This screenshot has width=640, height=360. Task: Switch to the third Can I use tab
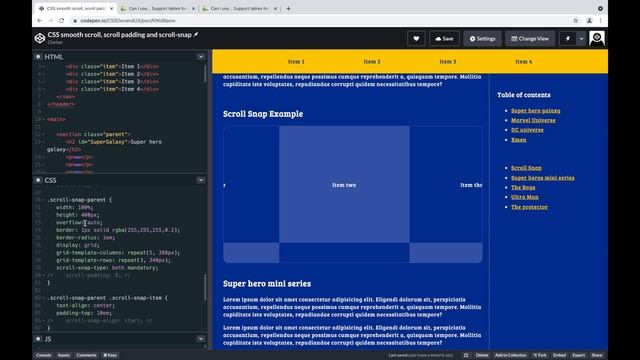[240, 8]
